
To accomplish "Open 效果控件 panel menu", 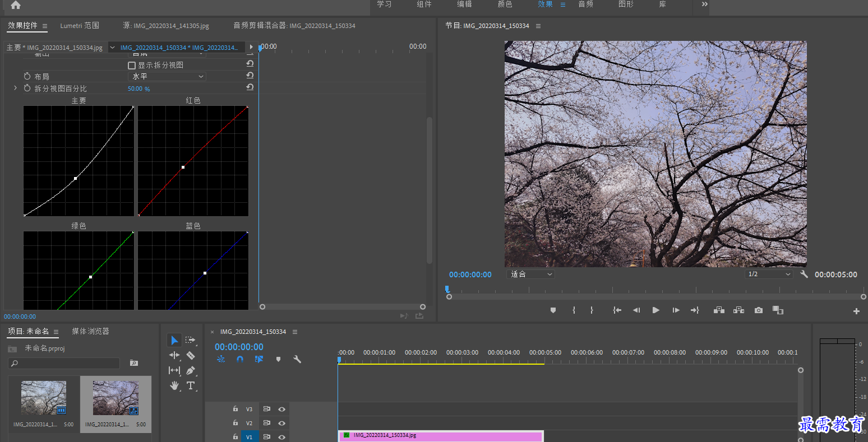I will [x=45, y=26].
